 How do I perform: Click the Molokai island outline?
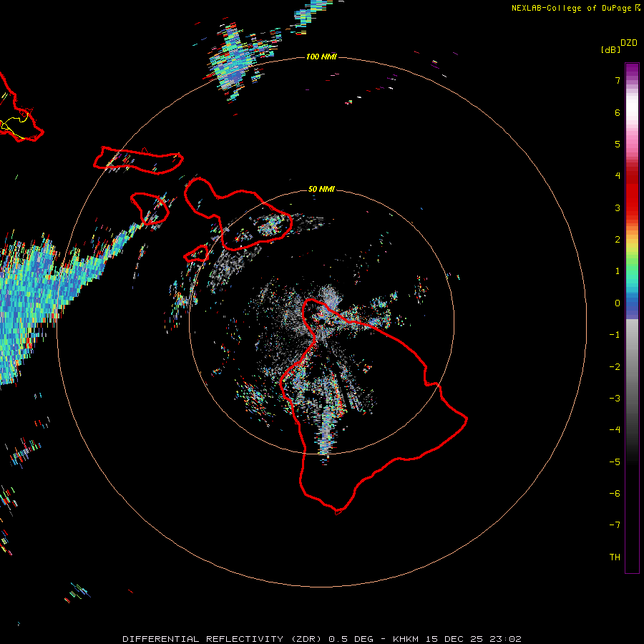point(138,160)
